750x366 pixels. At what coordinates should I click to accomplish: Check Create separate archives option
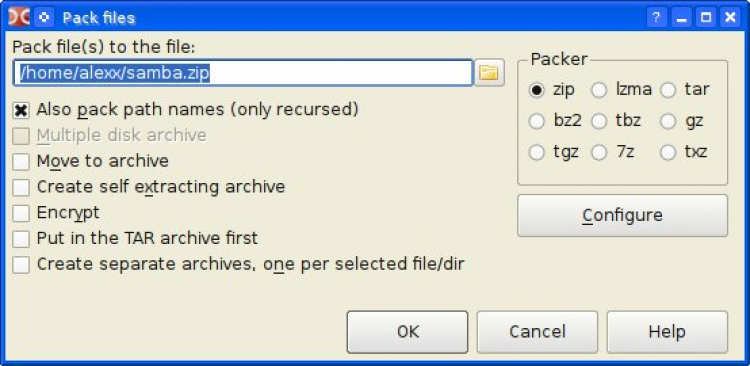point(21,265)
